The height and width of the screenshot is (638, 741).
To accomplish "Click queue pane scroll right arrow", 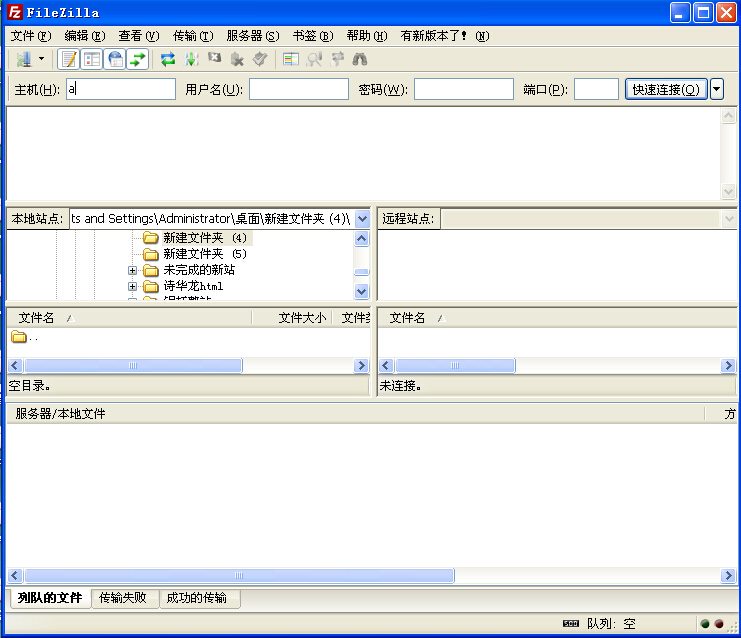I will pos(728,575).
